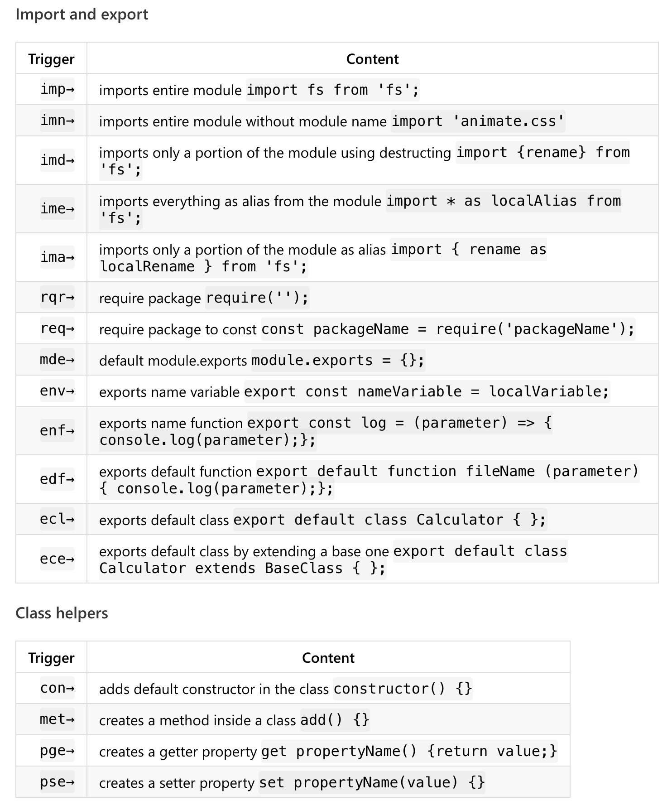
Task: Select the ece→ trigger code
Action: (x=57, y=559)
